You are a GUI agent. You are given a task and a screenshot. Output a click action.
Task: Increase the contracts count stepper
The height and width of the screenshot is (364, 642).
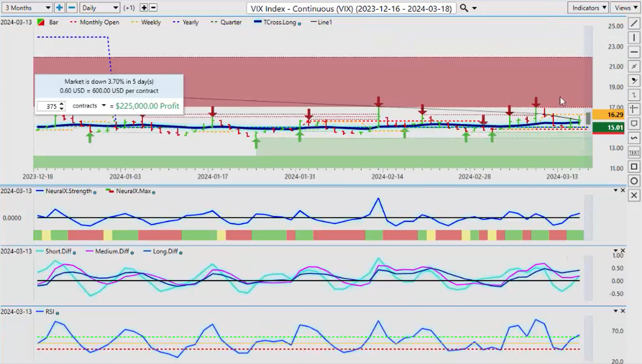click(x=62, y=103)
